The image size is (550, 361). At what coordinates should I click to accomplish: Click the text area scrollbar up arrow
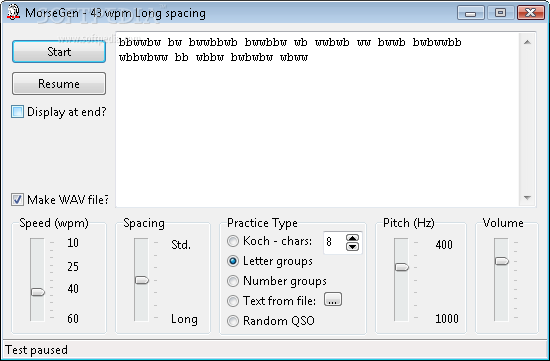pyautogui.click(x=527, y=42)
